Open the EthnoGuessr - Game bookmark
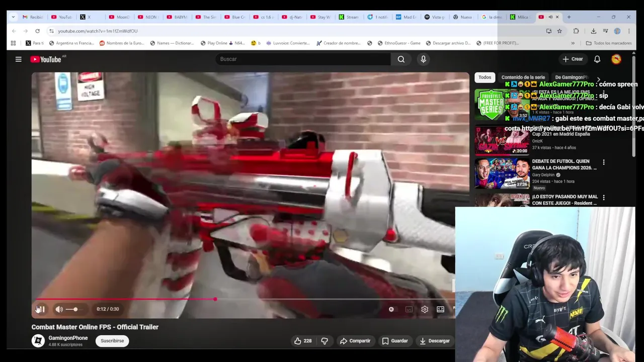 click(398, 43)
